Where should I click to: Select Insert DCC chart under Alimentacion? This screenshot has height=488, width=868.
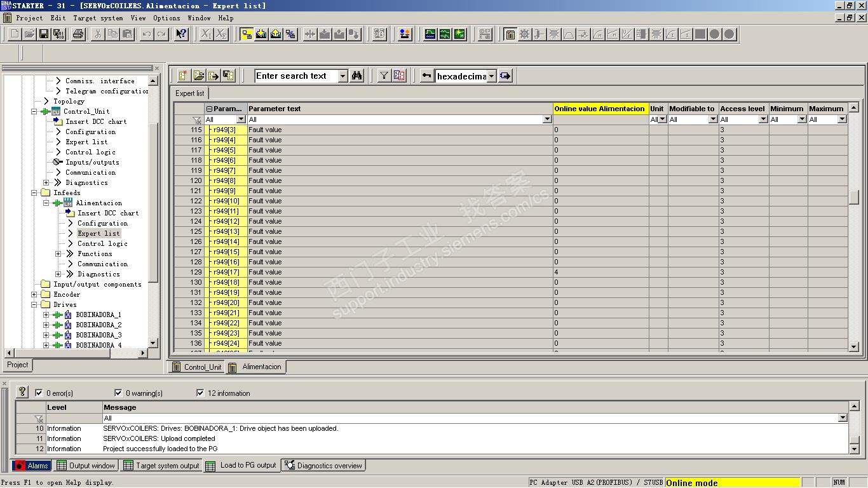point(108,213)
